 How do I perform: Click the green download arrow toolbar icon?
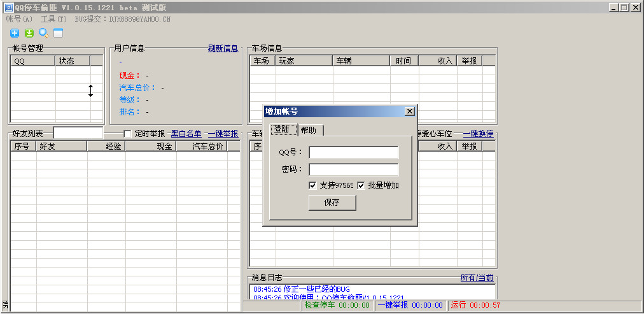(29, 33)
